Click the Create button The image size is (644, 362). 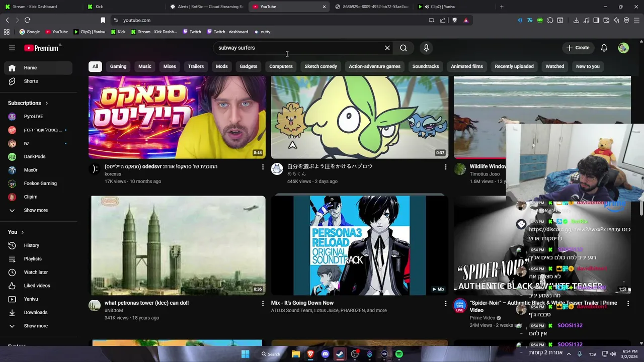578,48
